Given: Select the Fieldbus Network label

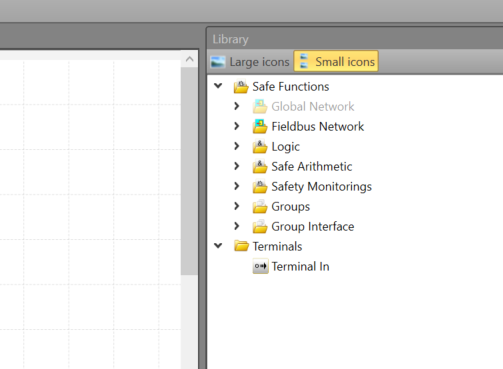Looking at the screenshot, I should pyautogui.click(x=318, y=127).
